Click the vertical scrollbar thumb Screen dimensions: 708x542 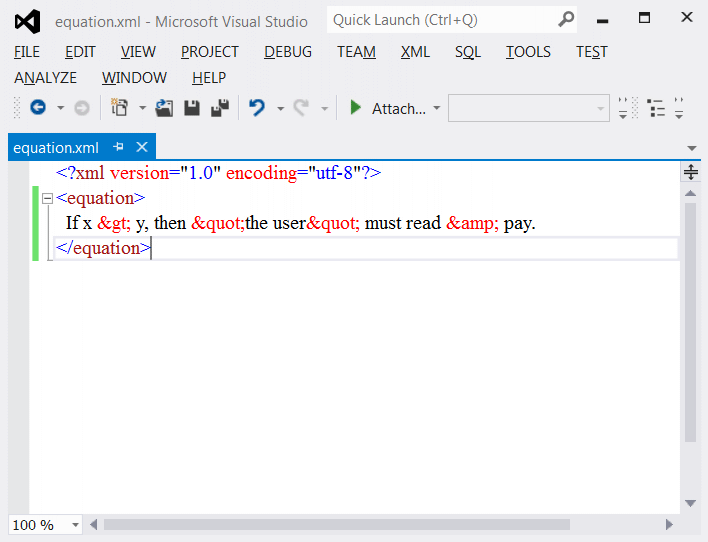690,322
